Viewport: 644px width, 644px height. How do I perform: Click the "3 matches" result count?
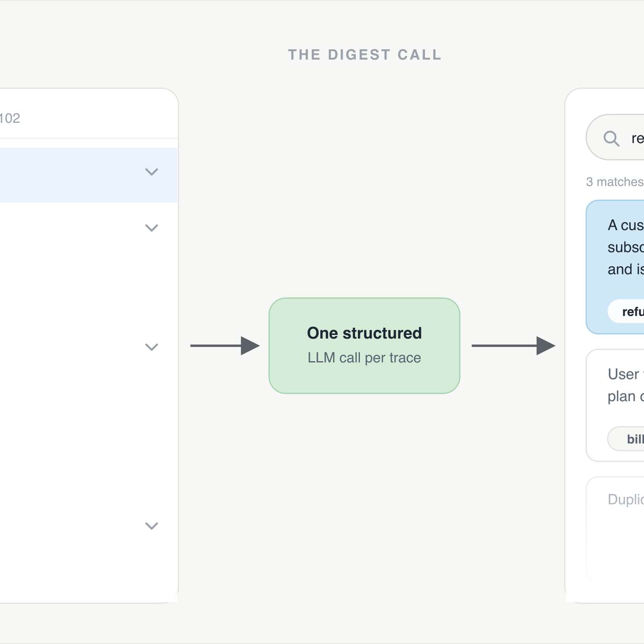click(615, 182)
